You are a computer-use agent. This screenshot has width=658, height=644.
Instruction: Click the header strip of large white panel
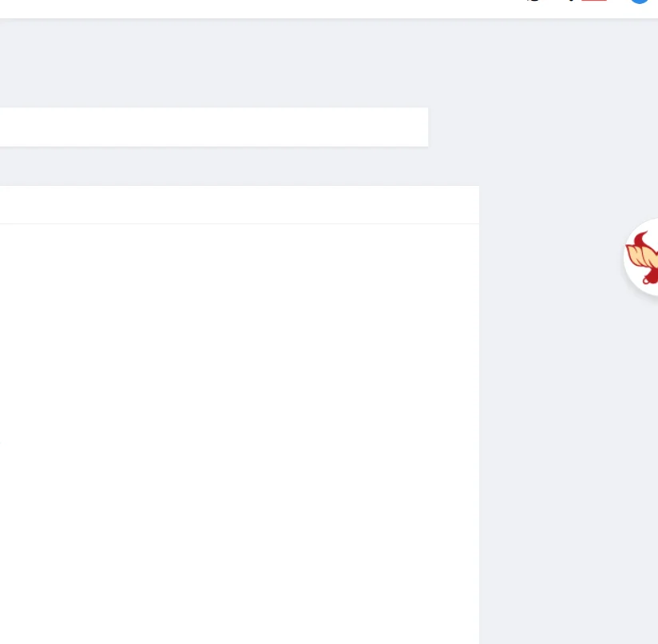click(240, 205)
